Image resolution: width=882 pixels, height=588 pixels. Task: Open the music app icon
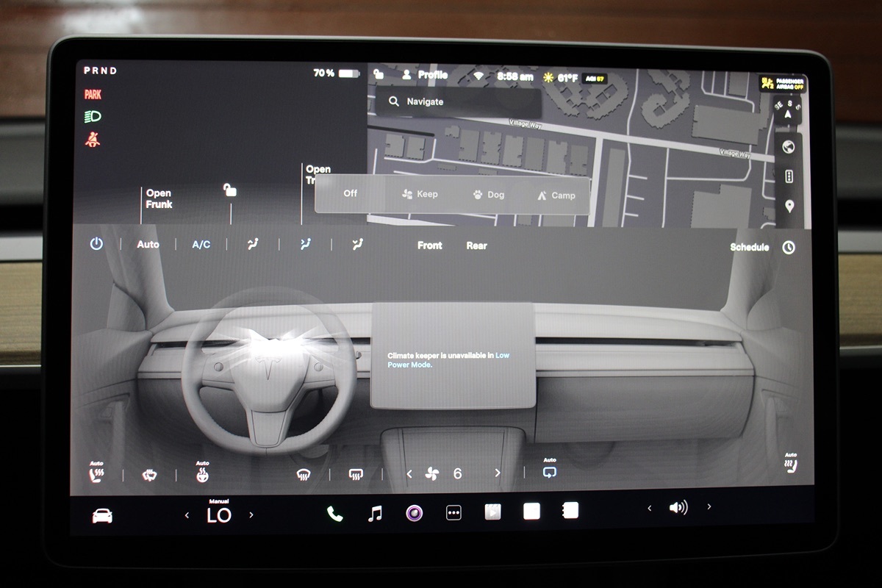tap(375, 514)
